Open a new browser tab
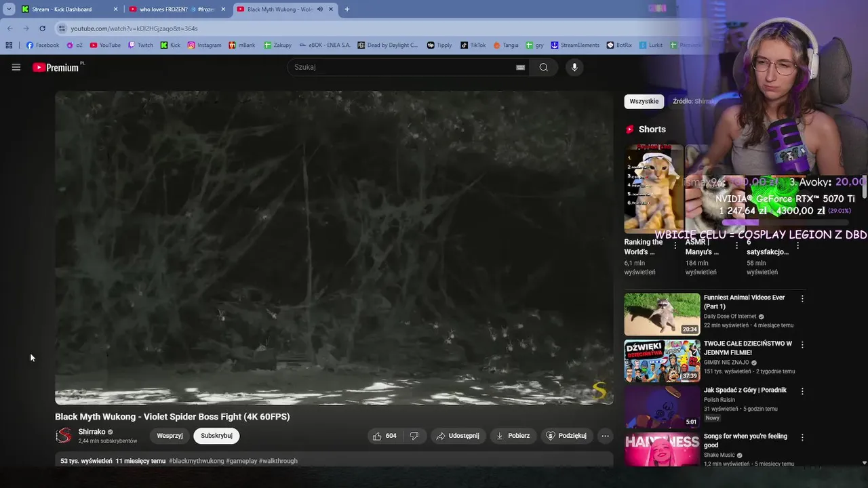868x488 pixels. (x=347, y=9)
